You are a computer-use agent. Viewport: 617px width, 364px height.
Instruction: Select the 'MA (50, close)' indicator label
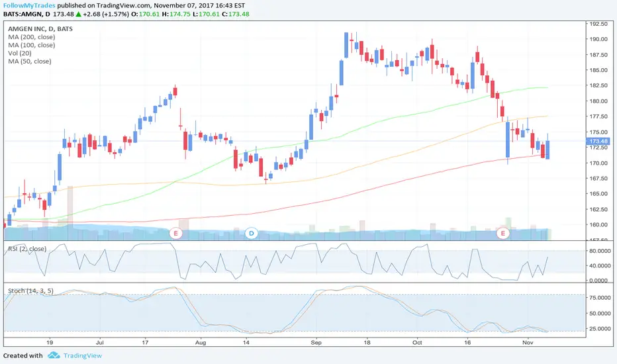click(30, 62)
